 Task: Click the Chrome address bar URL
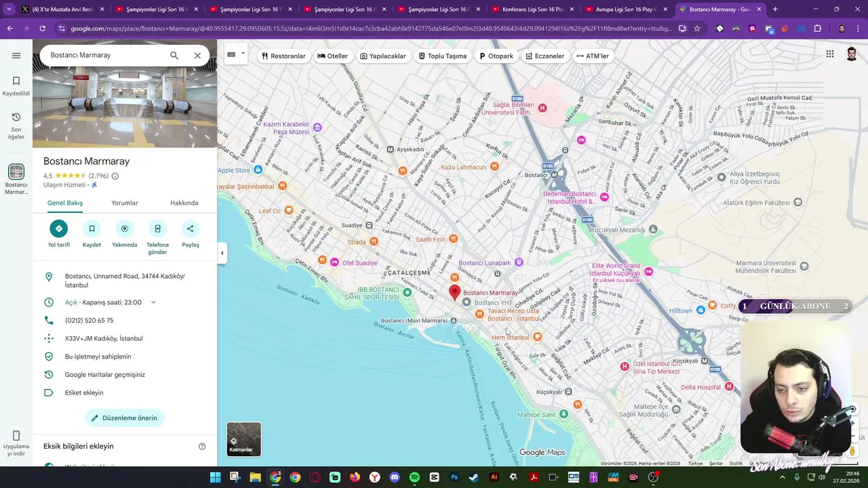[372, 28]
